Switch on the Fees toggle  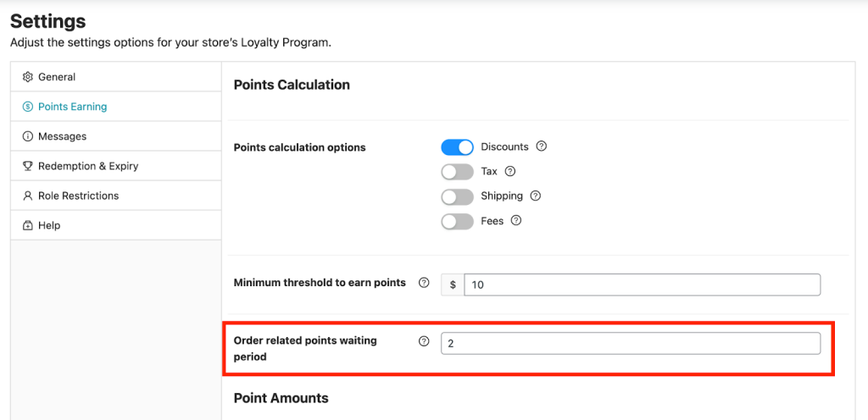point(457,222)
